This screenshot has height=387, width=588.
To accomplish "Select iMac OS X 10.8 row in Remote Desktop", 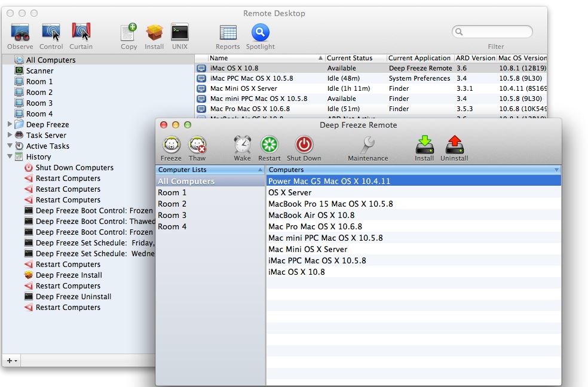I will point(371,68).
